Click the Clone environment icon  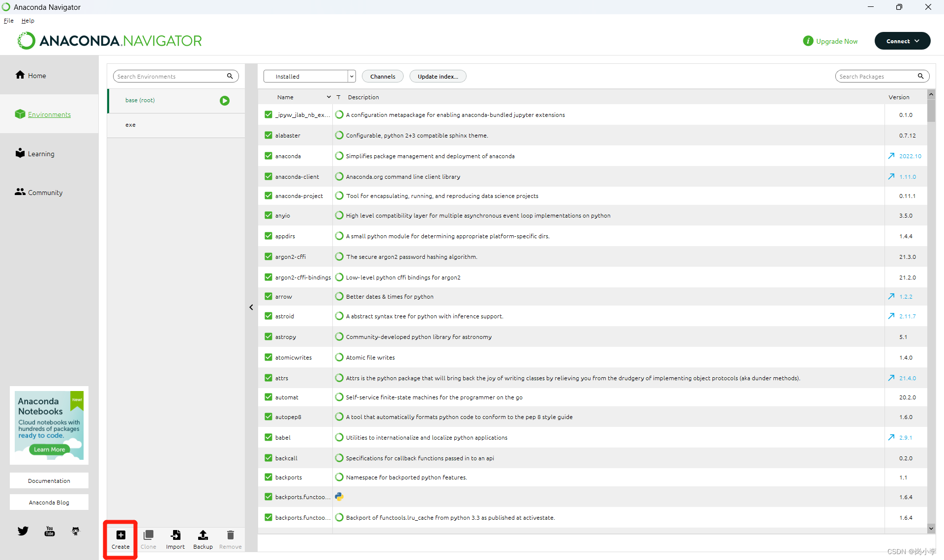coord(148,535)
